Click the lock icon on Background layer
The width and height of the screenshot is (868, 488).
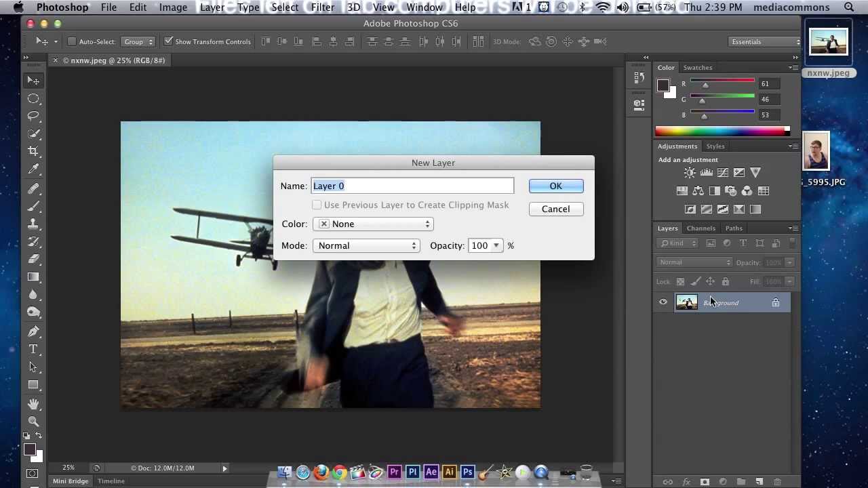pos(776,302)
